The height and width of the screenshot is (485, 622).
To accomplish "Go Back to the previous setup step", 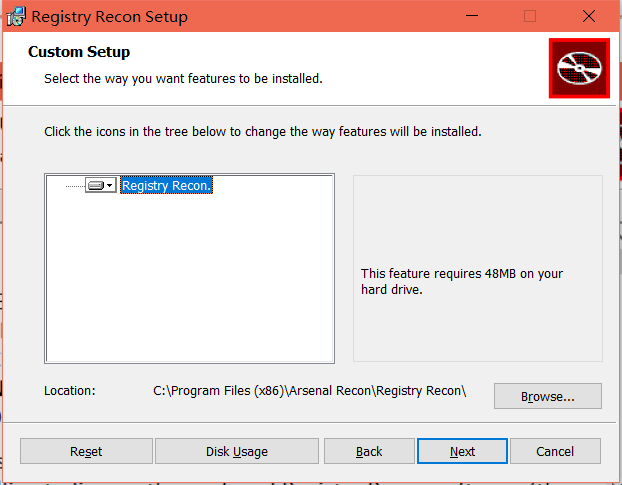I will (x=369, y=451).
